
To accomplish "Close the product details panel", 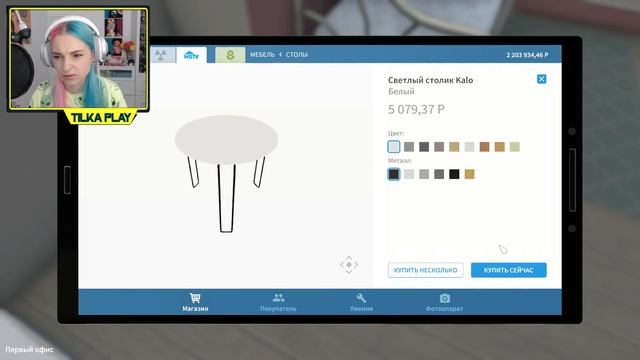I will [x=542, y=79].
